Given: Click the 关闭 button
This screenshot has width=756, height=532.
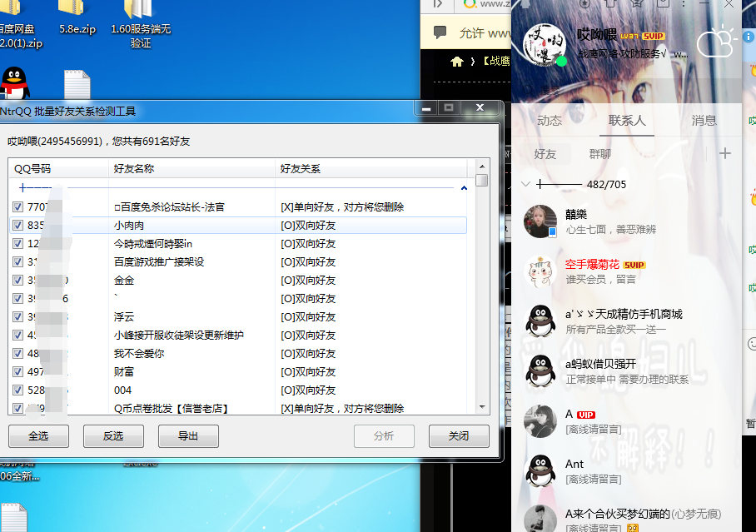Looking at the screenshot, I should [x=459, y=436].
